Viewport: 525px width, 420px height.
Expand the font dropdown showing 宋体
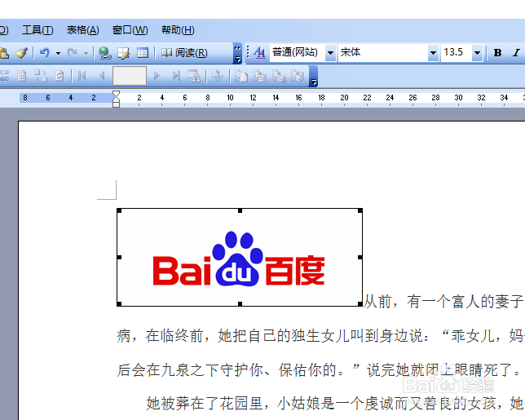pos(433,52)
